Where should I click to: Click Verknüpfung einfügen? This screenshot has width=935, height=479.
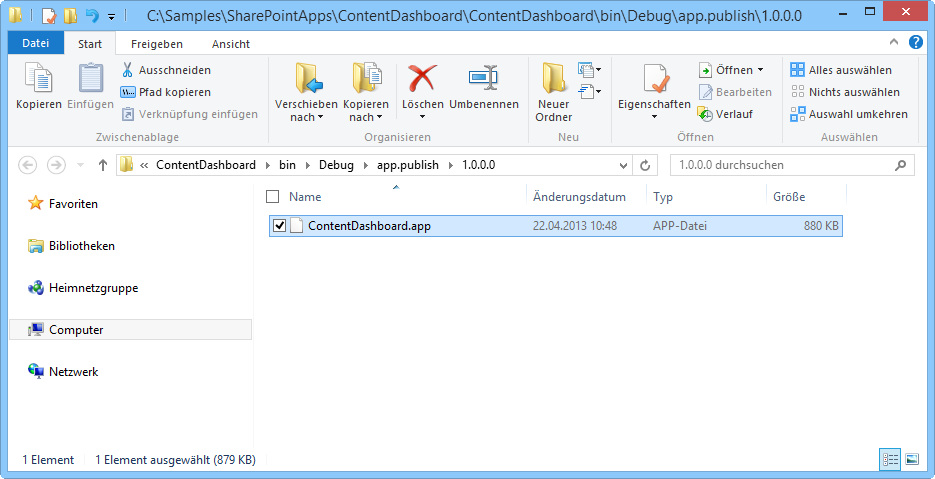(x=190, y=114)
